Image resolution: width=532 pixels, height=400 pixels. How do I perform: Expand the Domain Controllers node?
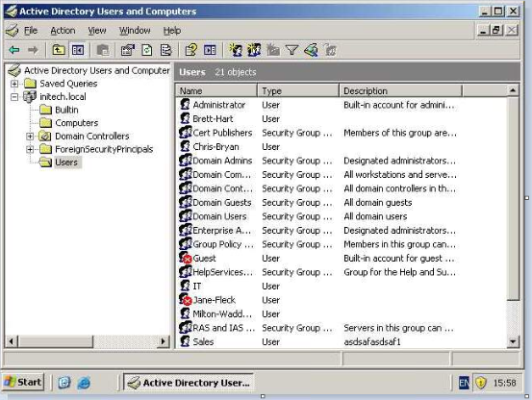pos(30,137)
